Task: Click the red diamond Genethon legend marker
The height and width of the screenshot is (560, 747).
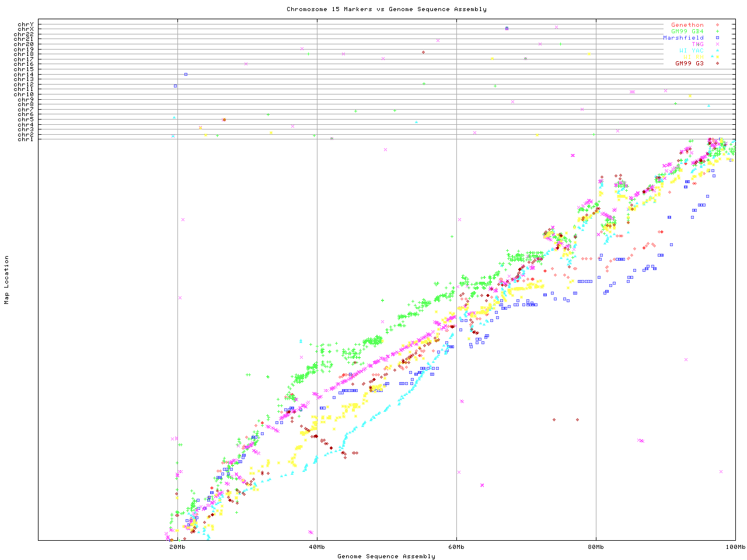Action: [717, 25]
